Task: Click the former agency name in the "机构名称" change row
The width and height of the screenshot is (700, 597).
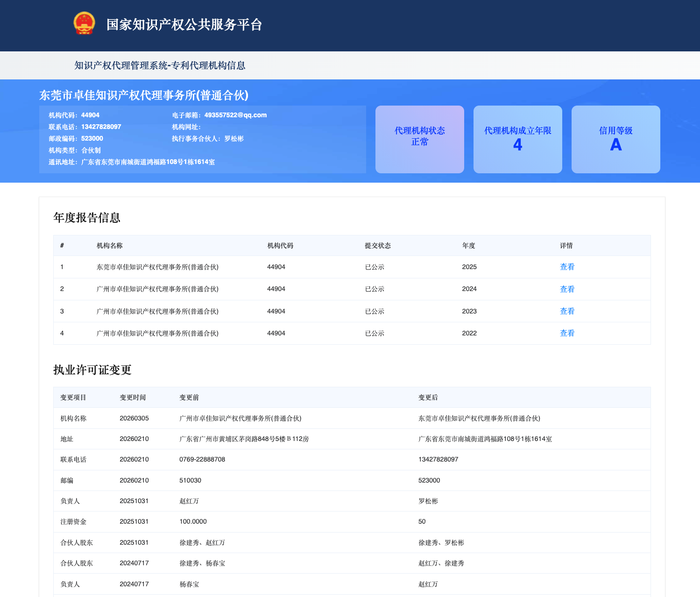Action: pyautogui.click(x=240, y=419)
